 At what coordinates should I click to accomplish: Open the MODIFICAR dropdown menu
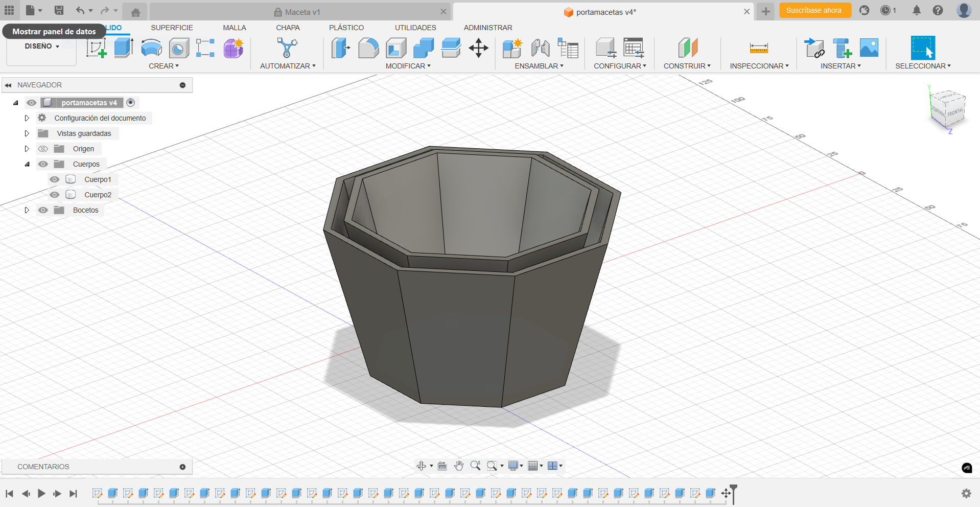point(408,66)
